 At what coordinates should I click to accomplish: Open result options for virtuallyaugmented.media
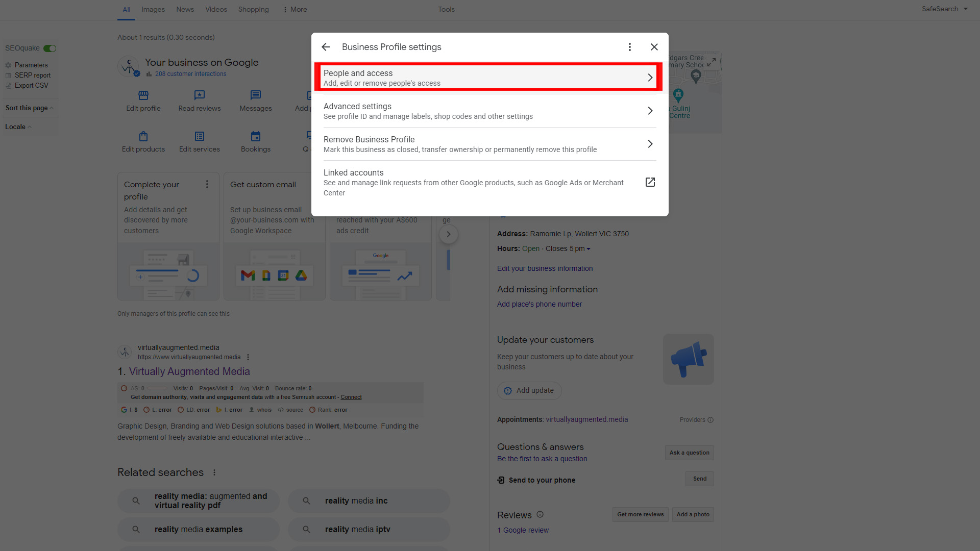pos(248,357)
